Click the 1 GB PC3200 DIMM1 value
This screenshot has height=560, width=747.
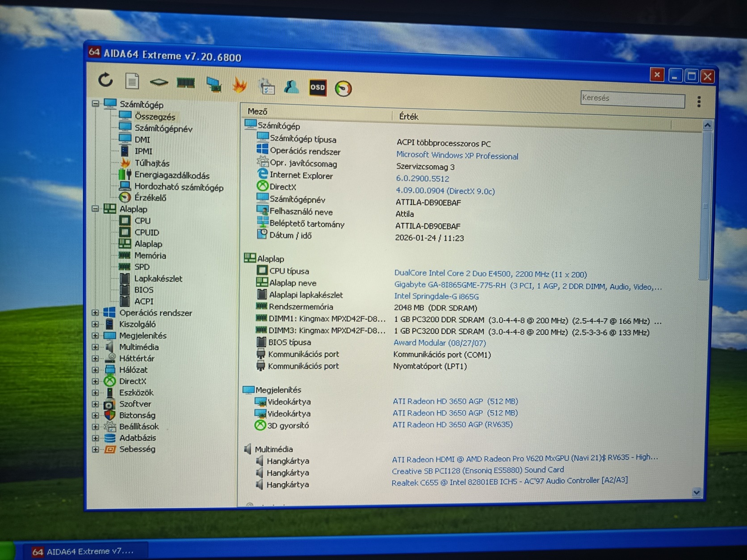(528, 321)
